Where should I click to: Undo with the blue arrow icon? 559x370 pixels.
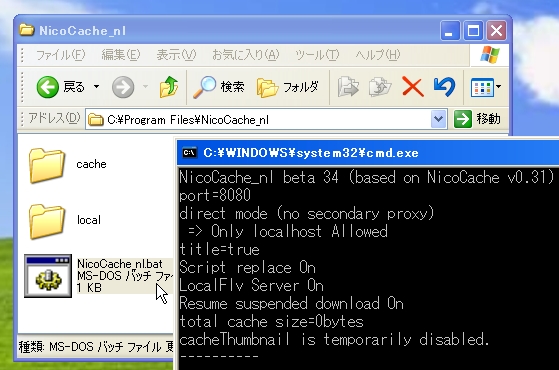[444, 87]
